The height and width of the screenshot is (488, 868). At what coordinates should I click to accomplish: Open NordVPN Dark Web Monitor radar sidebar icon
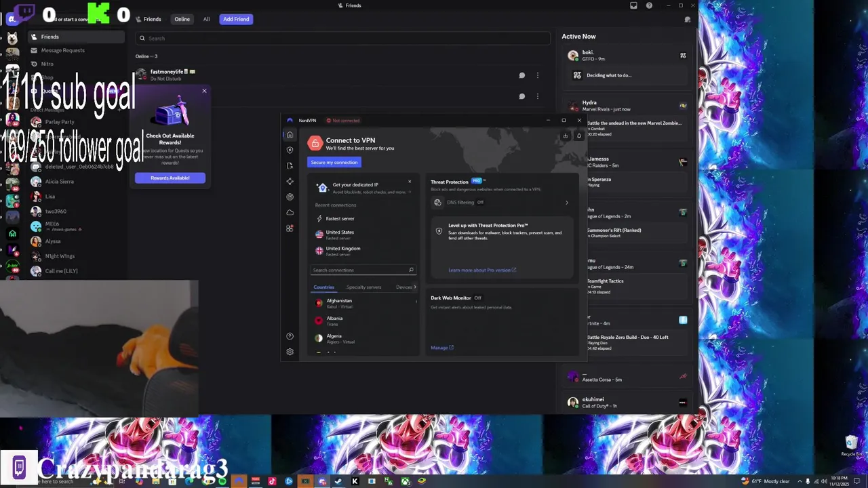[290, 197]
